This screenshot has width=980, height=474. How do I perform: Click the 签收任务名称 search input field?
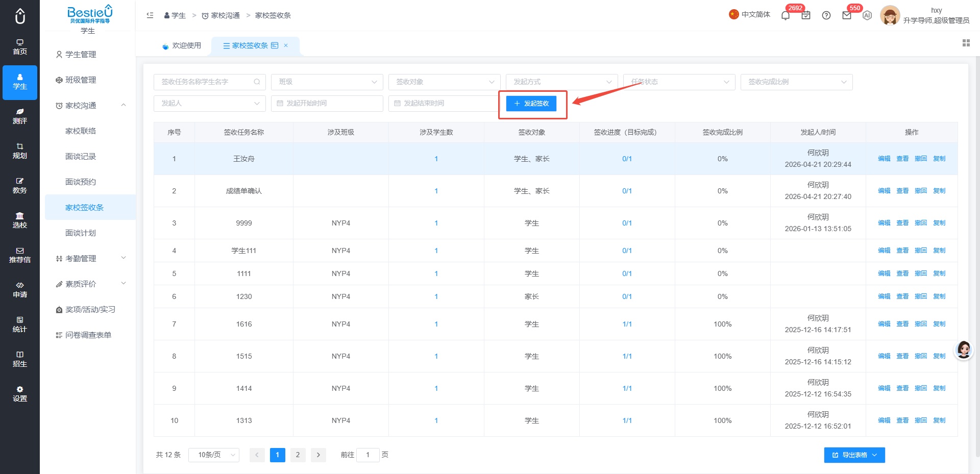coord(210,82)
